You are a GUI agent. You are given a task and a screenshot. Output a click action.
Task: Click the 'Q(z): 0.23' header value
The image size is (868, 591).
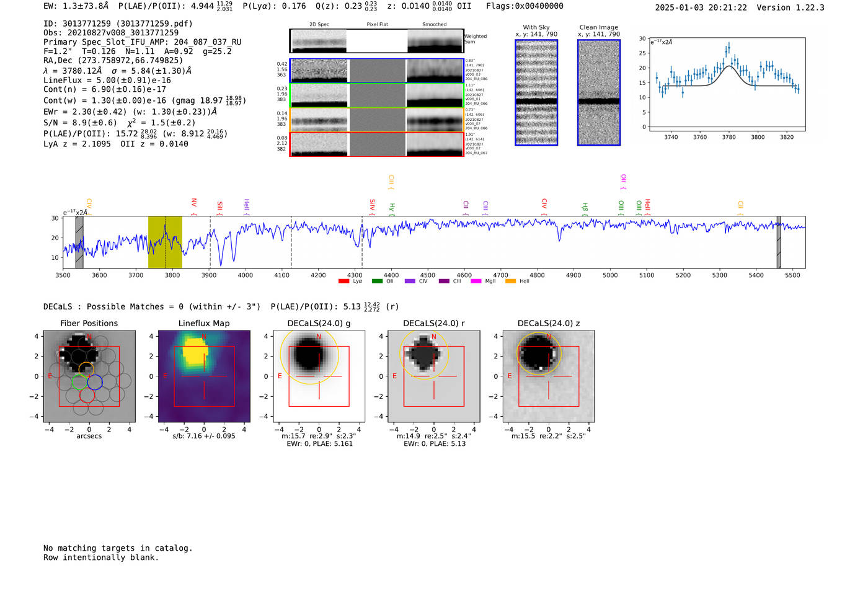339,6
